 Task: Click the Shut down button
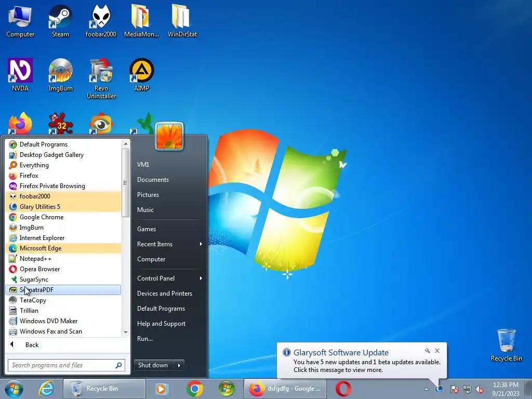pos(153,365)
